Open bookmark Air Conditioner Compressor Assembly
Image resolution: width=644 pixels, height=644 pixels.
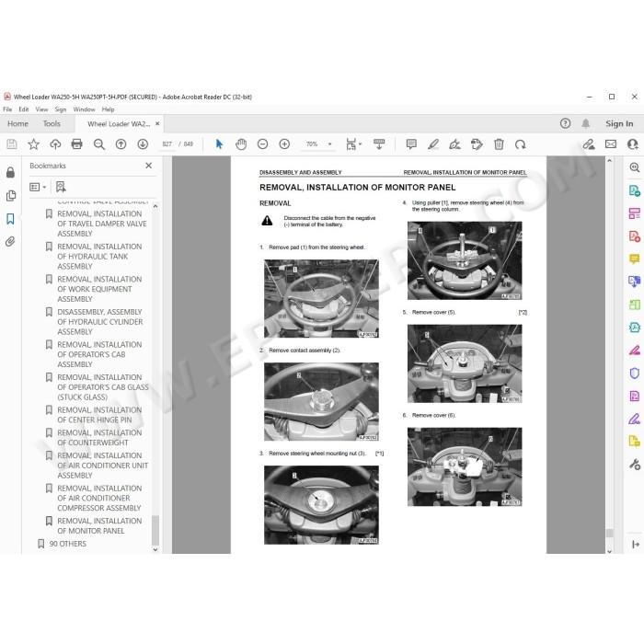[99, 498]
